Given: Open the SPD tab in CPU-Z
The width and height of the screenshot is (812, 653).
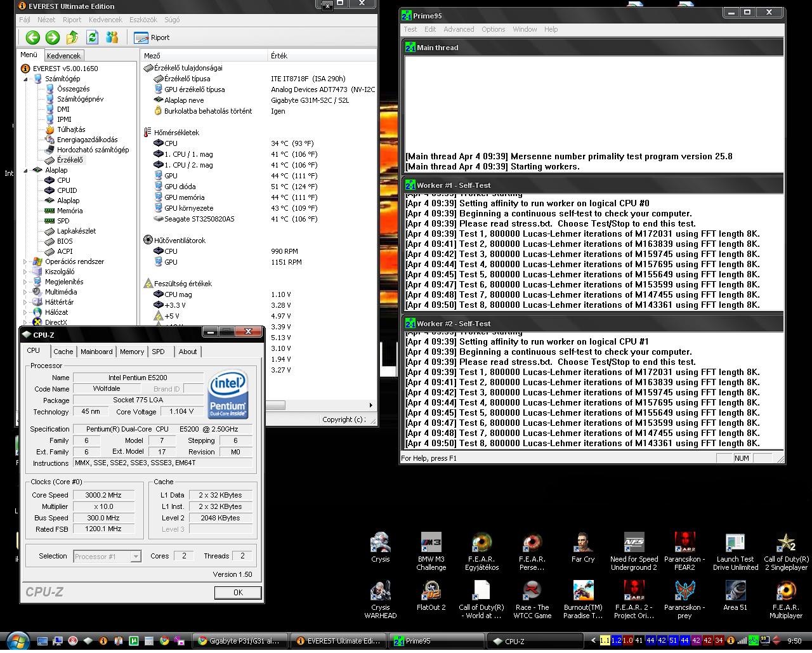Looking at the screenshot, I should [x=158, y=352].
